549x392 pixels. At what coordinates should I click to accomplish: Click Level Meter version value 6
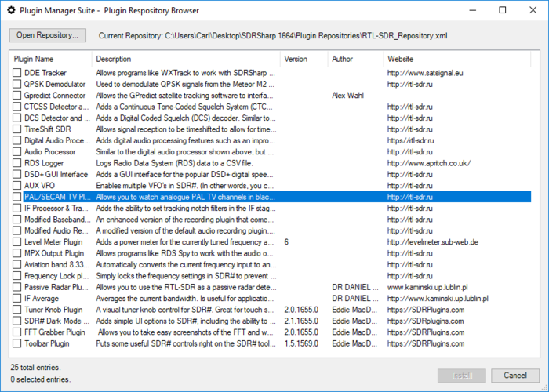click(x=286, y=241)
